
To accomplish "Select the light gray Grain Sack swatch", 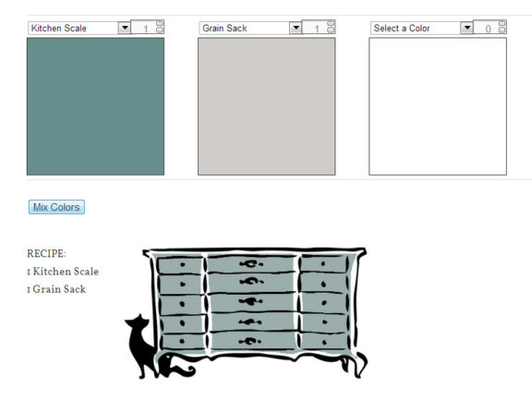I will [267, 106].
